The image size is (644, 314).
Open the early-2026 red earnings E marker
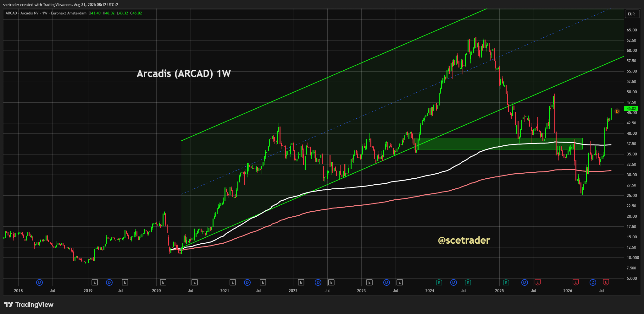pos(576,282)
